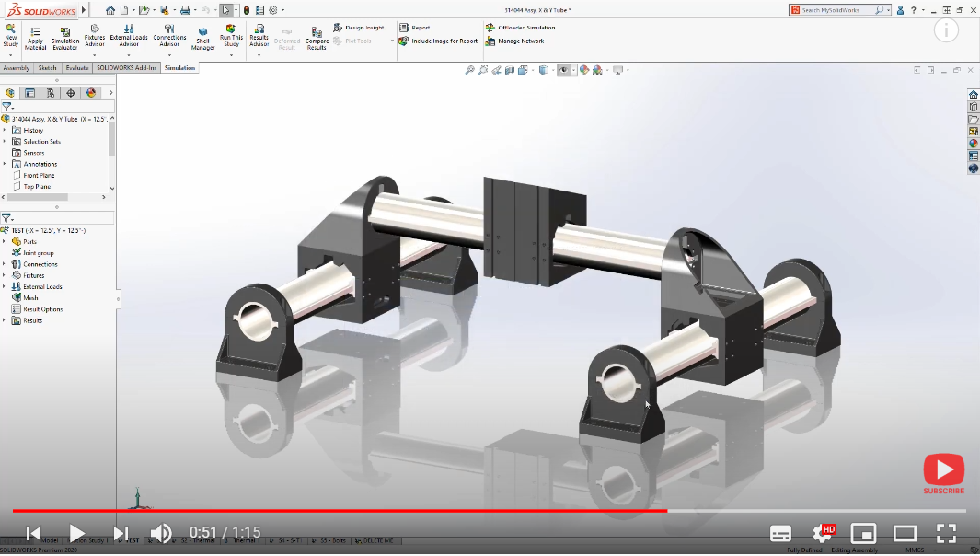980x556 pixels.
Task: Run This Study from the toolbar
Action: (x=230, y=35)
